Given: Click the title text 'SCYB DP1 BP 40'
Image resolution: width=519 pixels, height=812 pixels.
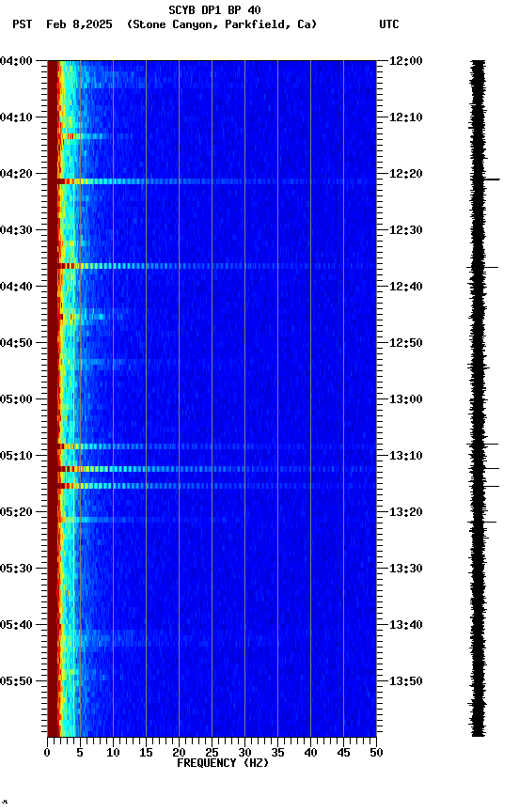Looking at the screenshot, I should coord(214,10).
